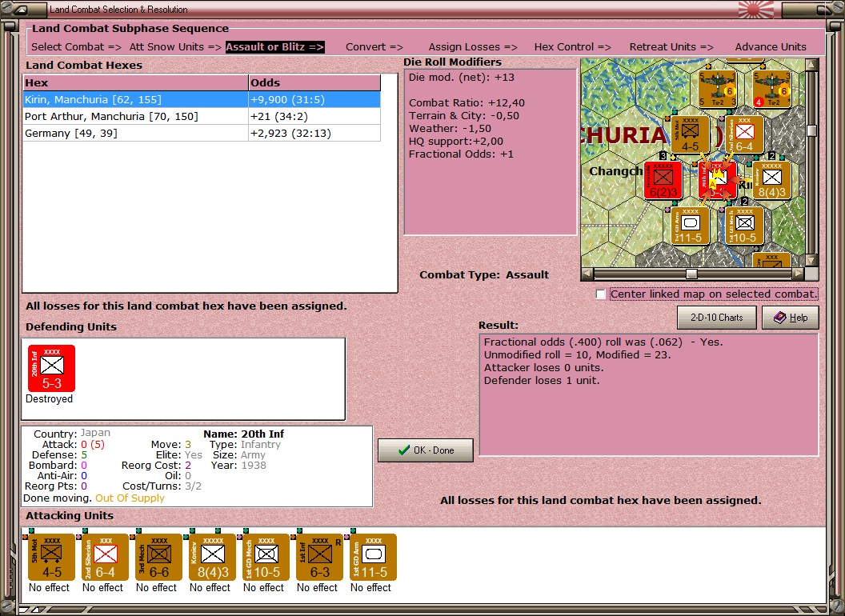Click the Name: 20th Inf unit detail
Image resolution: width=845 pixels, height=616 pixels.
click(243, 434)
